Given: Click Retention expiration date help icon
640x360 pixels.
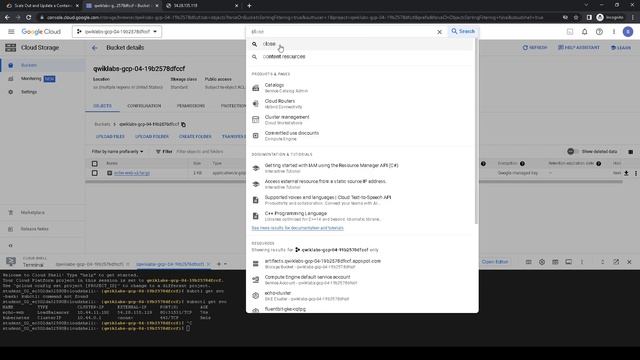Looking at the screenshot, I should click(598, 163).
